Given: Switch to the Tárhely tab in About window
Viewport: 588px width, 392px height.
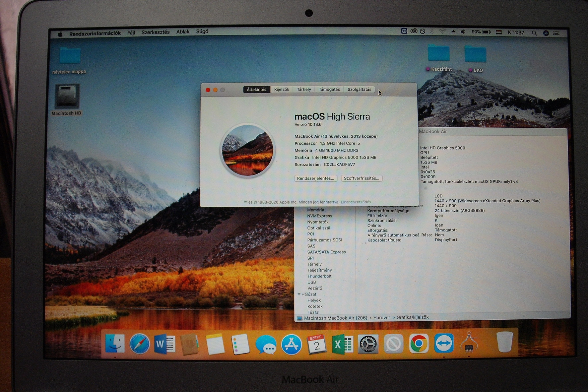Looking at the screenshot, I should [304, 90].
